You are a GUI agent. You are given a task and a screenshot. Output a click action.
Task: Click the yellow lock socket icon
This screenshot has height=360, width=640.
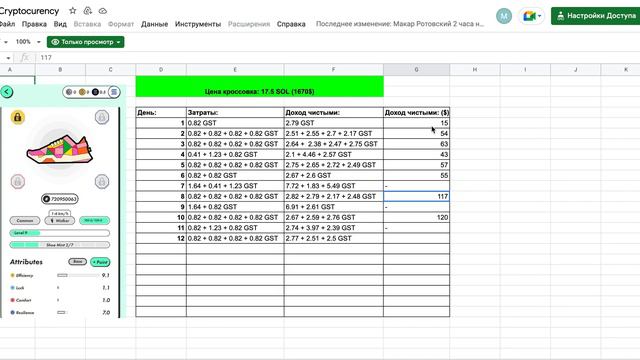[x=18, y=118]
